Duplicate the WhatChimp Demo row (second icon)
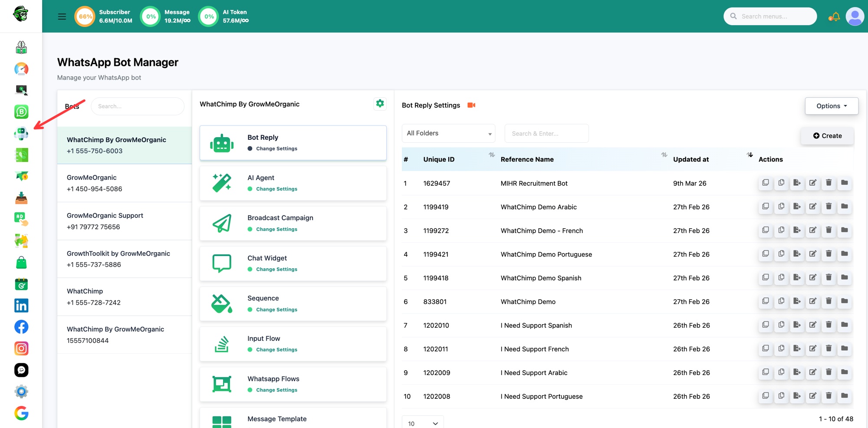This screenshot has width=868, height=428. point(781,301)
